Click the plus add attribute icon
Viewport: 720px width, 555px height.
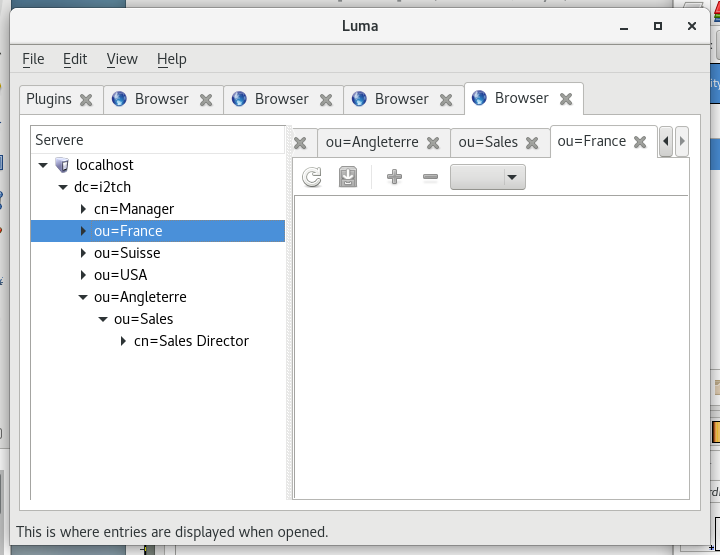pyautogui.click(x=394, y=177)
